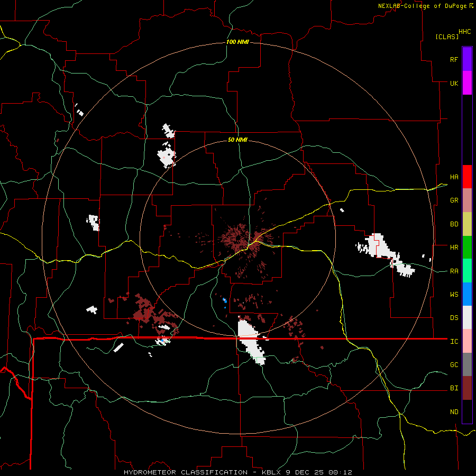Click the HYDROMETEOR CLASSIFICATION KBLX title text
The image size is (476, 476).
click(237, 472)
